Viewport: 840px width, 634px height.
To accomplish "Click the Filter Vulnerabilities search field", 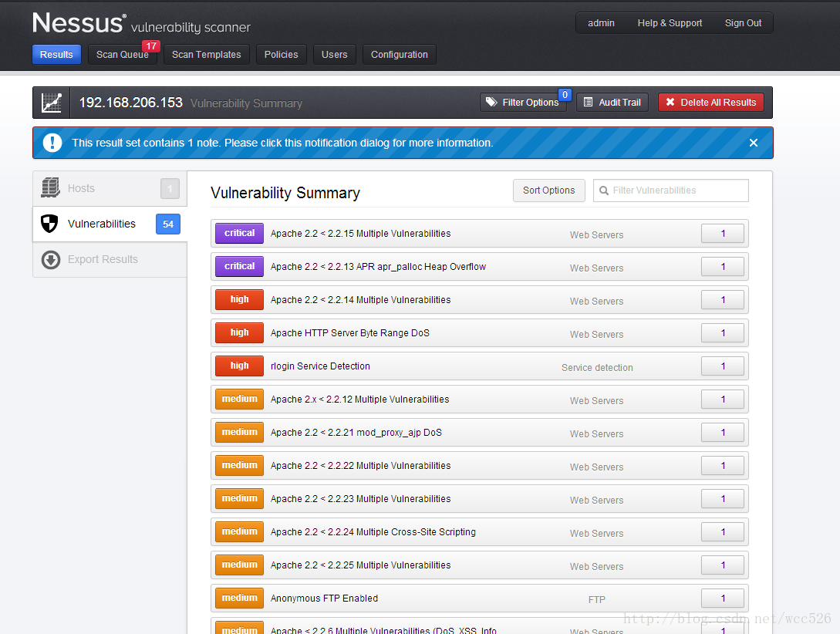I will (x=671, y=191).
